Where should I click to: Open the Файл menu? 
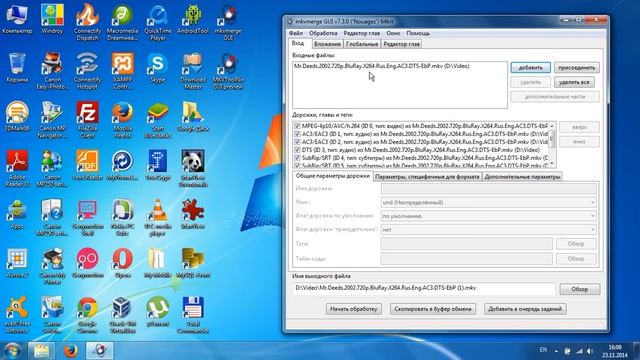click(296, 33)
